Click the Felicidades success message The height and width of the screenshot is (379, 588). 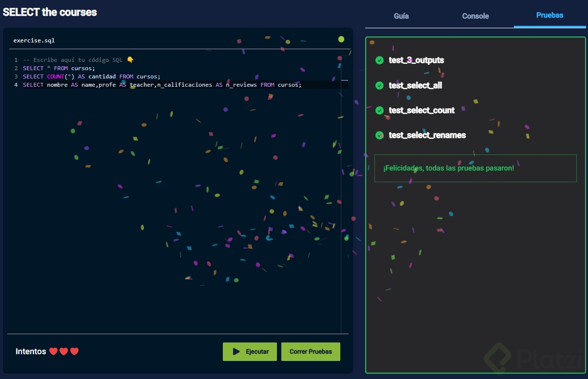coord(449,168)
